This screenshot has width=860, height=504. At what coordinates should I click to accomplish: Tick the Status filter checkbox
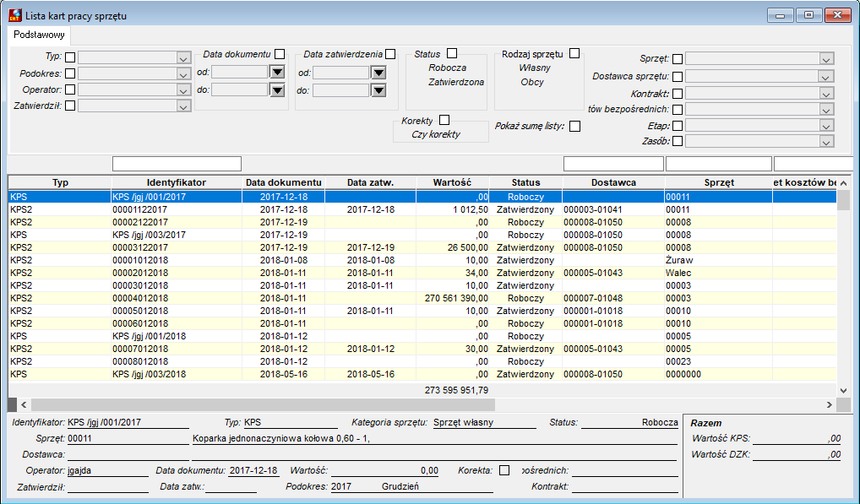(x=452, y=53)
